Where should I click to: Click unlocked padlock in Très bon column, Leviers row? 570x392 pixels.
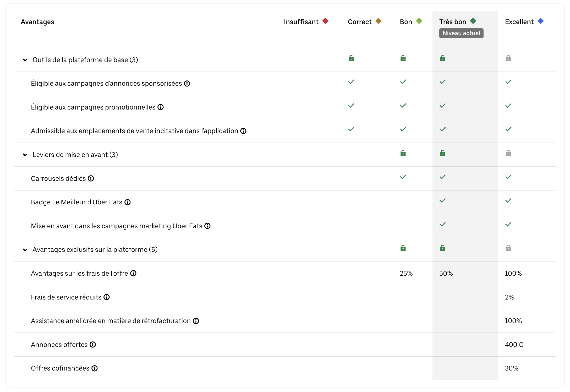point(443,153)
